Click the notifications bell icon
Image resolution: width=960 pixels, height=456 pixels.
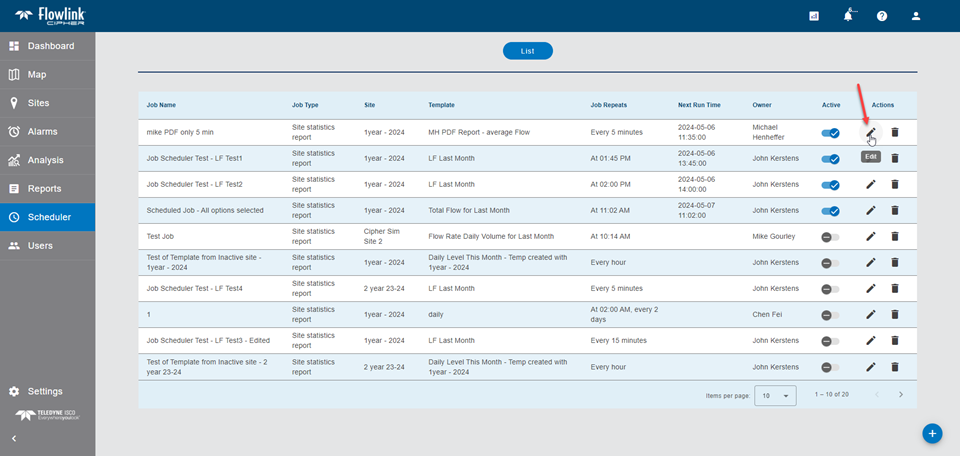(x=848, y=16)
